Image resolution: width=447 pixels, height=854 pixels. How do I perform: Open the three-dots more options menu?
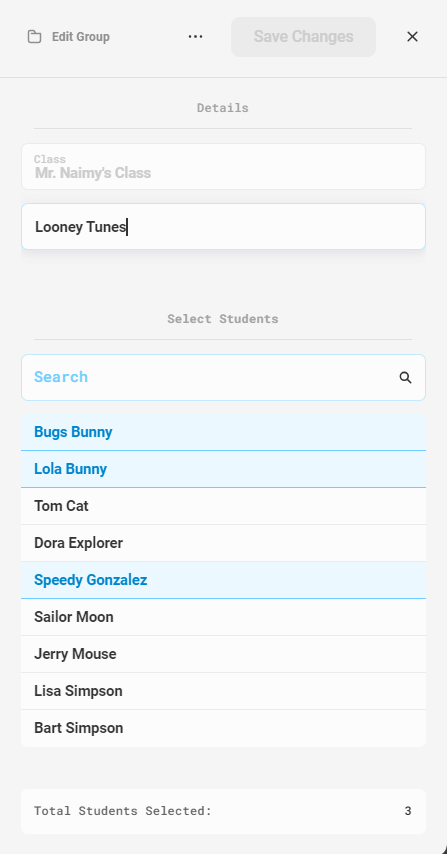(x=195, y=36)
